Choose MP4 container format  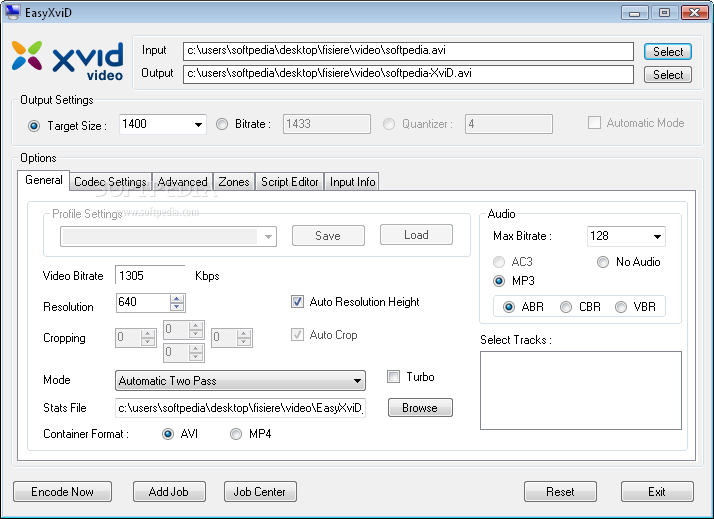(236, 434)
